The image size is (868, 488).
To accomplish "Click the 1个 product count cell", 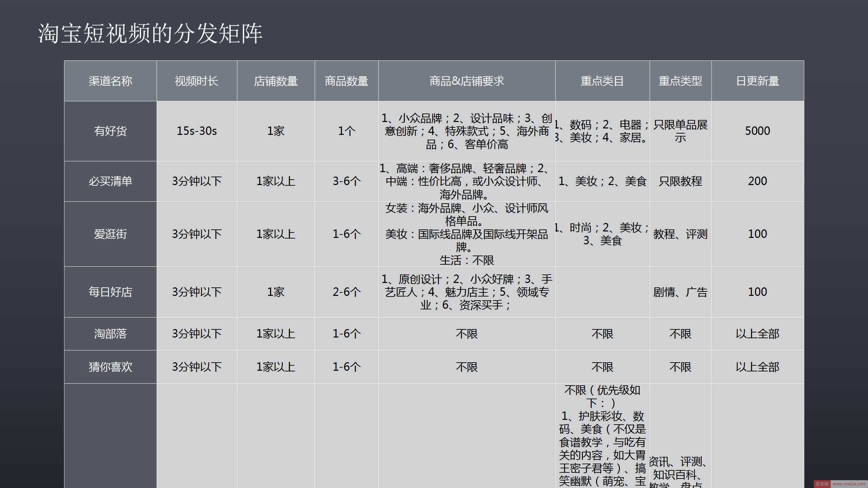I will 347,131.
